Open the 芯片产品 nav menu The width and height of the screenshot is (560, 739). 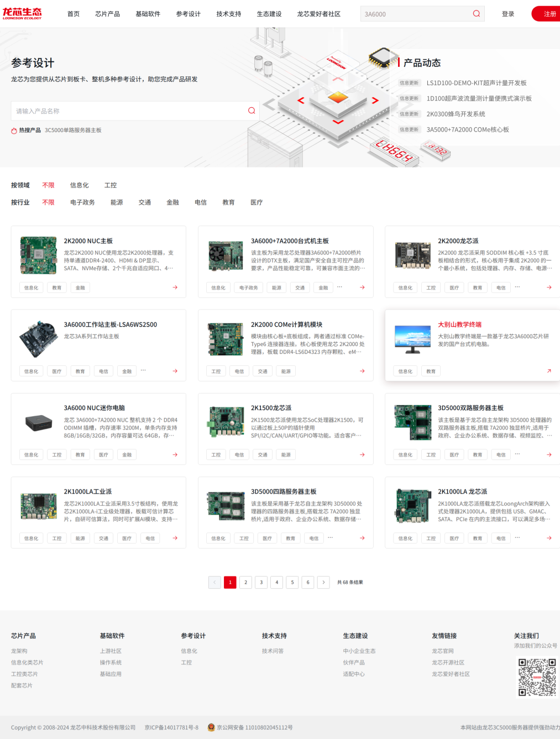[107, 14]
